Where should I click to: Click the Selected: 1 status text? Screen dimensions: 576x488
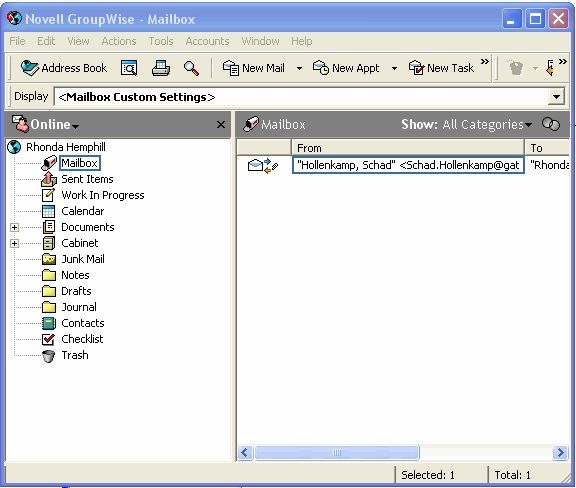tap(428, 475)
